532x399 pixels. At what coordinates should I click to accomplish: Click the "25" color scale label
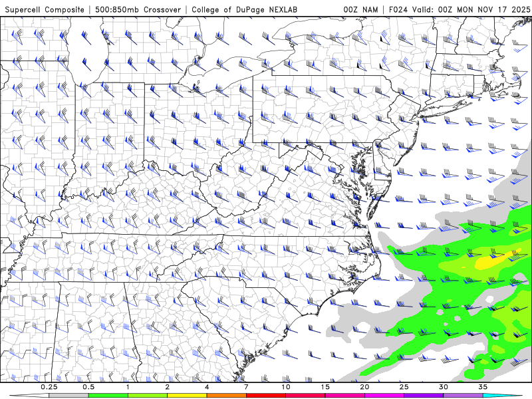tap(404, 387)
